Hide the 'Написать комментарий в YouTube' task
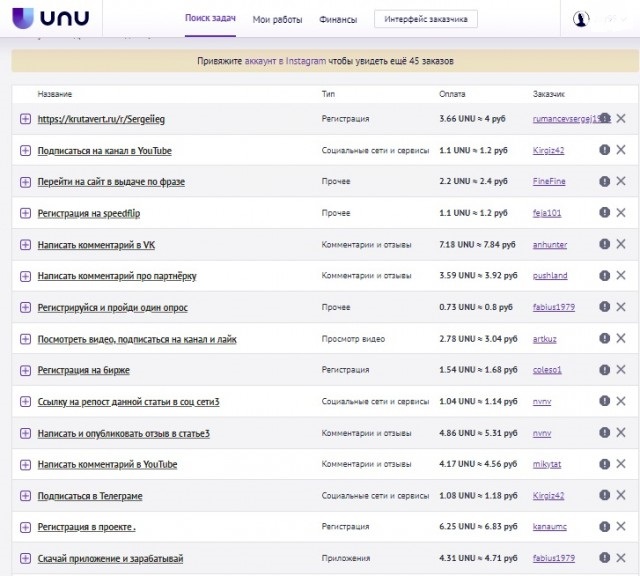This screenshot has width=640, height=576. click(621, 464)
